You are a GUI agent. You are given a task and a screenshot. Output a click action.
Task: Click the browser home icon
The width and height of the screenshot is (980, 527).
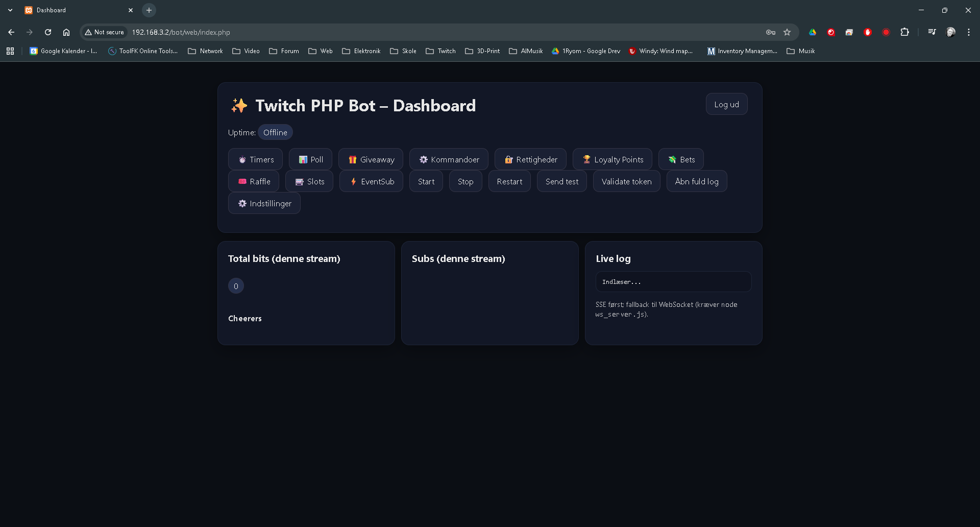click(66, 32)
